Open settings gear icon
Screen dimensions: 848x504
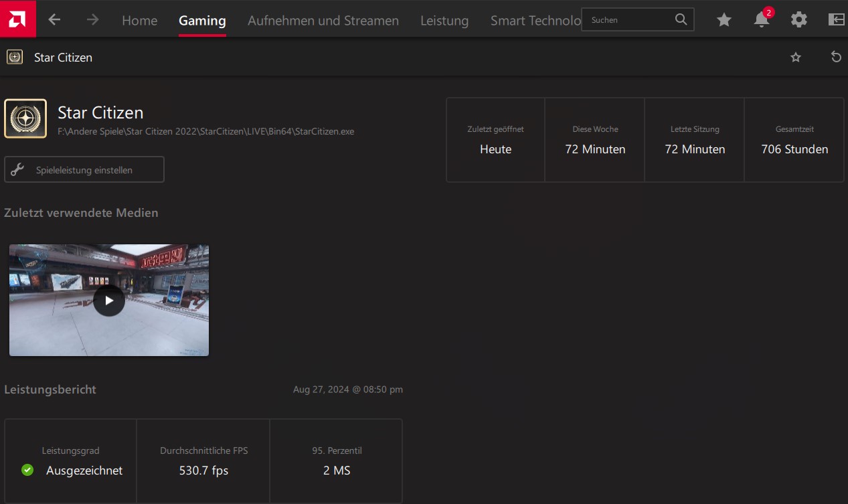[799, 19]
